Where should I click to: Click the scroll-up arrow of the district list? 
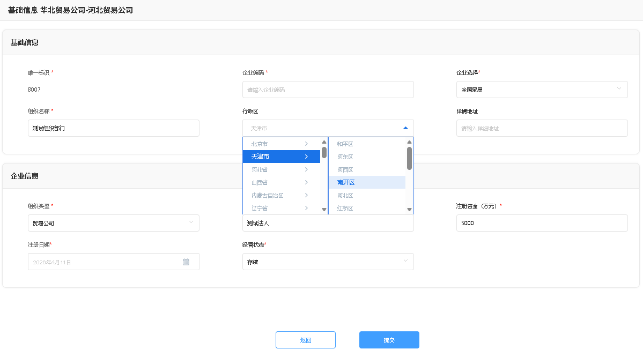tap(409, 143)
